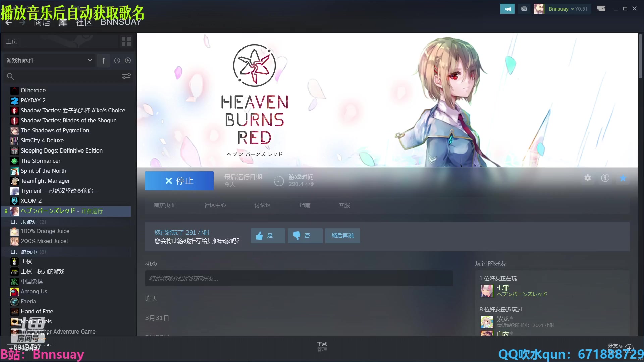This screenshot has width=644, height=362.
Task: Open the BNNSUAY profile menu
Action: click(121, 22)
